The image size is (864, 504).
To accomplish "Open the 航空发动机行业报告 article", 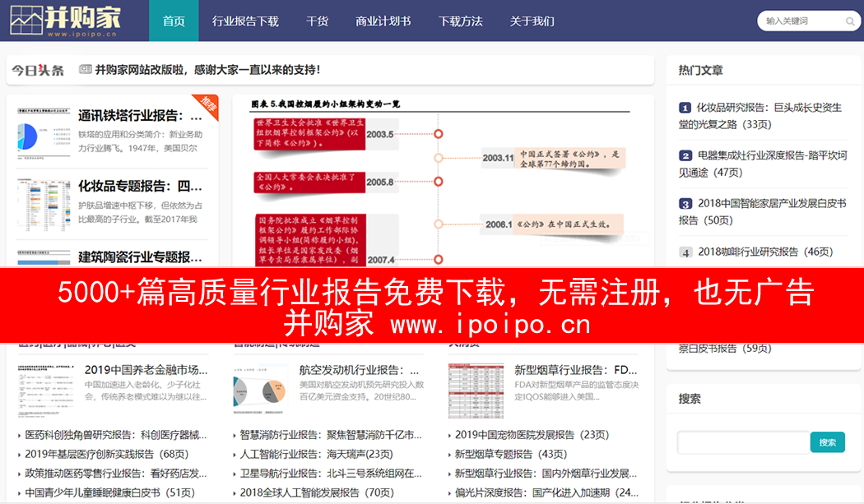I will tap(360, 370).
